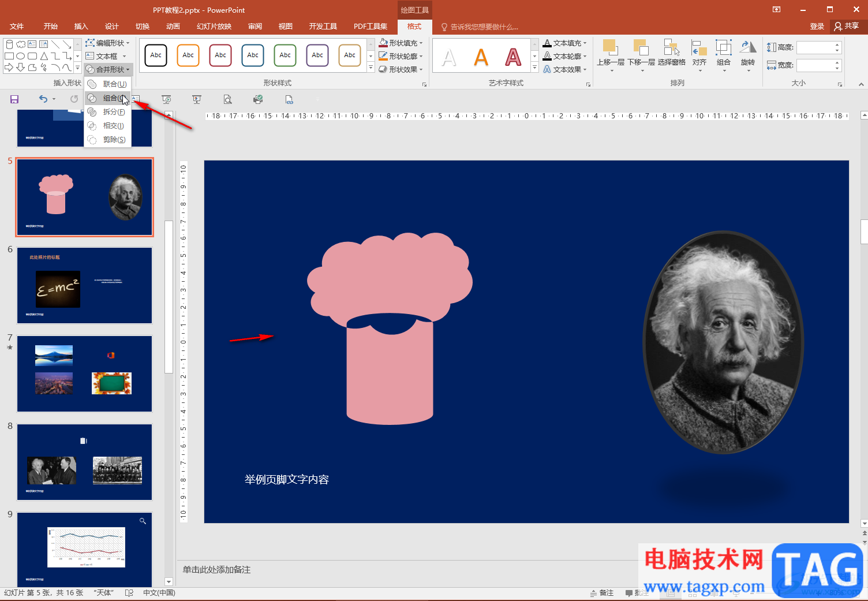Open the 组合 group tool in 排列

pos(724,55)
